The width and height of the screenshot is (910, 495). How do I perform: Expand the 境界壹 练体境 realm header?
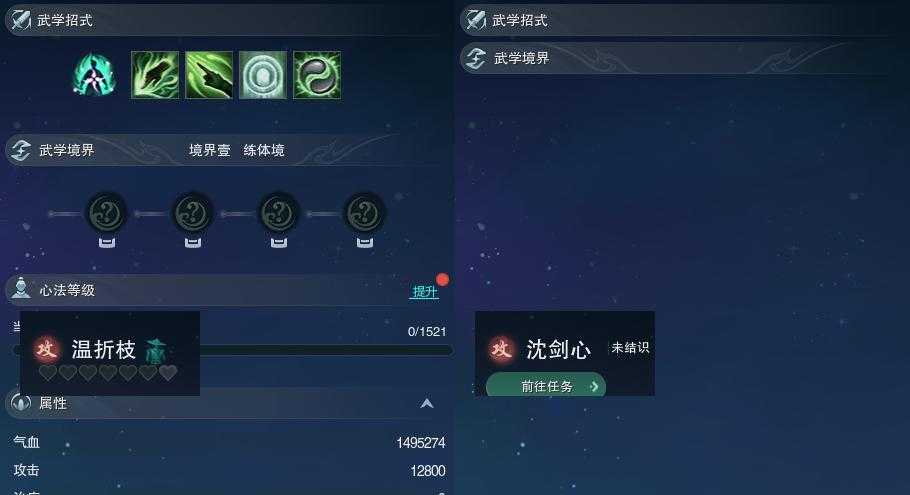(x=228, y=150)
